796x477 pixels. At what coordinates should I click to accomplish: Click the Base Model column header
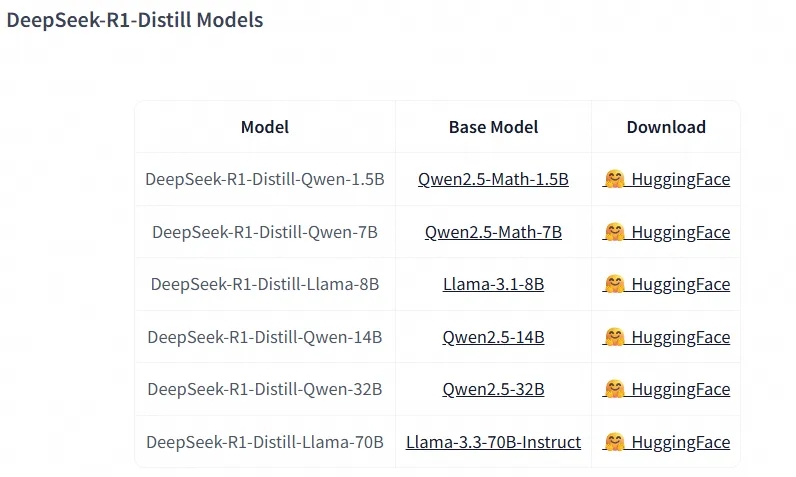[x=493, y=127]
